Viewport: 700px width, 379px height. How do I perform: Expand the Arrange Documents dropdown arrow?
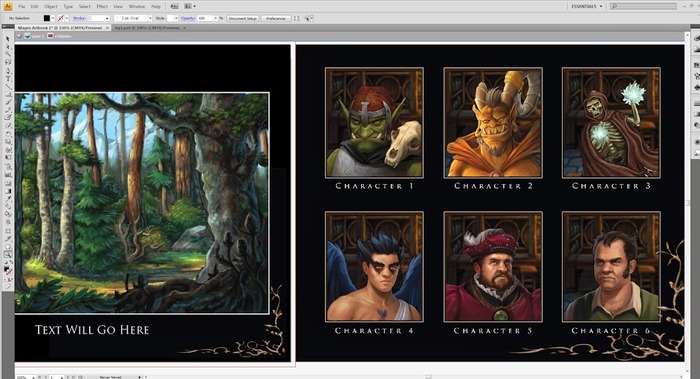(x=194, y=6)
